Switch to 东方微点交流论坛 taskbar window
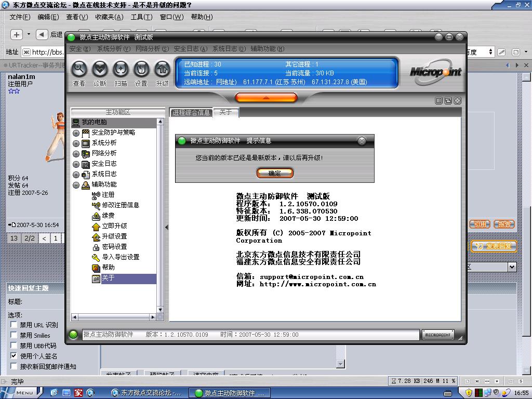 point(147,393)
